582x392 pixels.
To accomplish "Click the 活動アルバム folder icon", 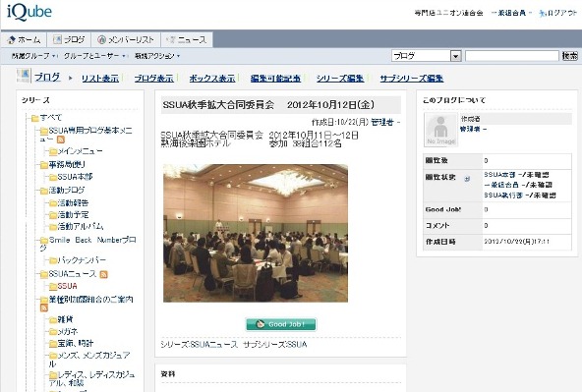I will pyautogui.click(x=53, y=227).
